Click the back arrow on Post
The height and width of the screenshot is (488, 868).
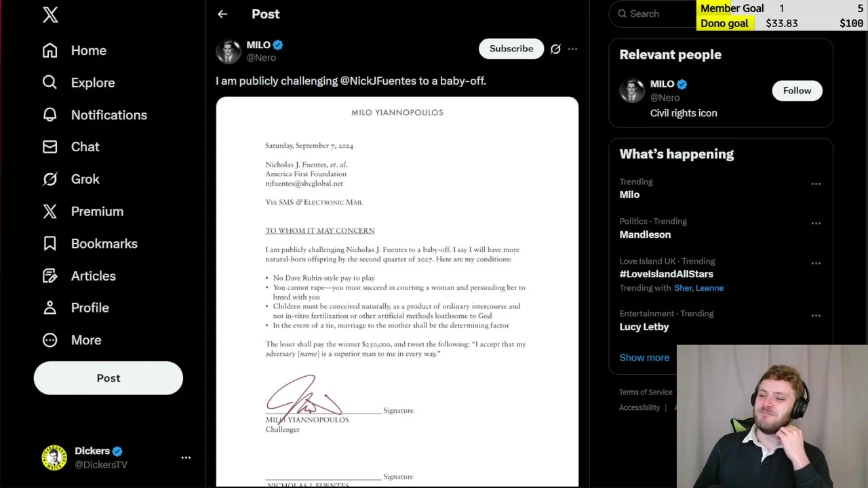tap(222, 14)
